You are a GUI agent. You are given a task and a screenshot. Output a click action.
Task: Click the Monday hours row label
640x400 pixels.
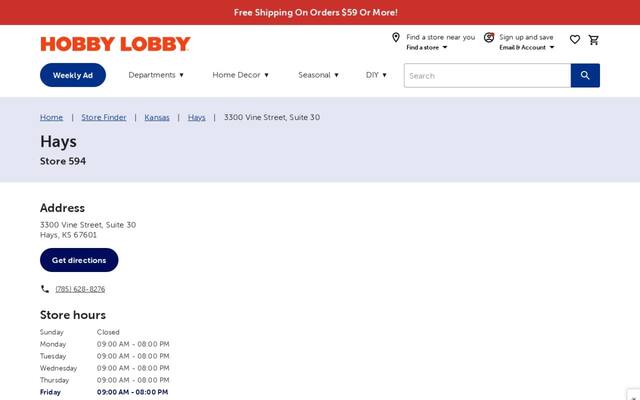(53, 344)
